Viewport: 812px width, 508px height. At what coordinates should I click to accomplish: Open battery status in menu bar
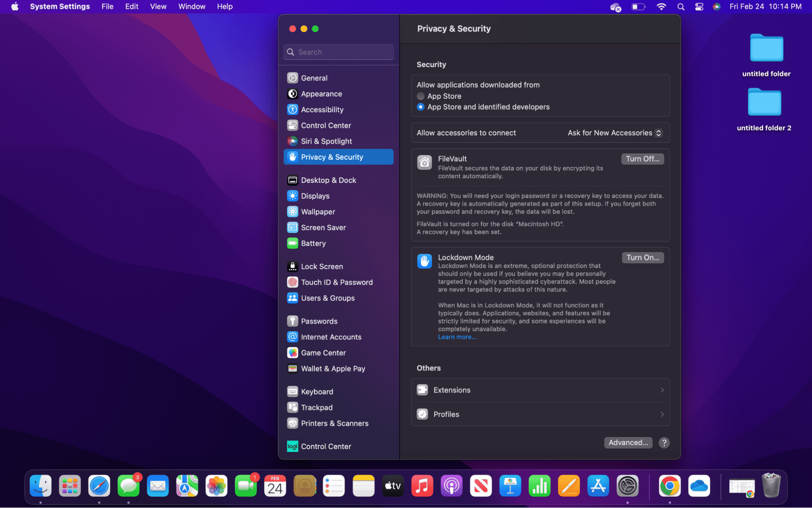(x=638, y=7)
